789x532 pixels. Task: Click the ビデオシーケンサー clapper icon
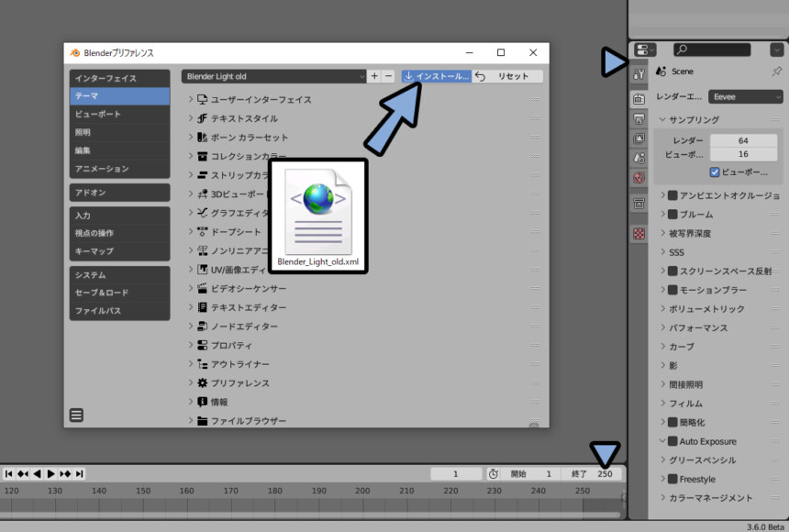pyautogui.click(x=202, y=288)
